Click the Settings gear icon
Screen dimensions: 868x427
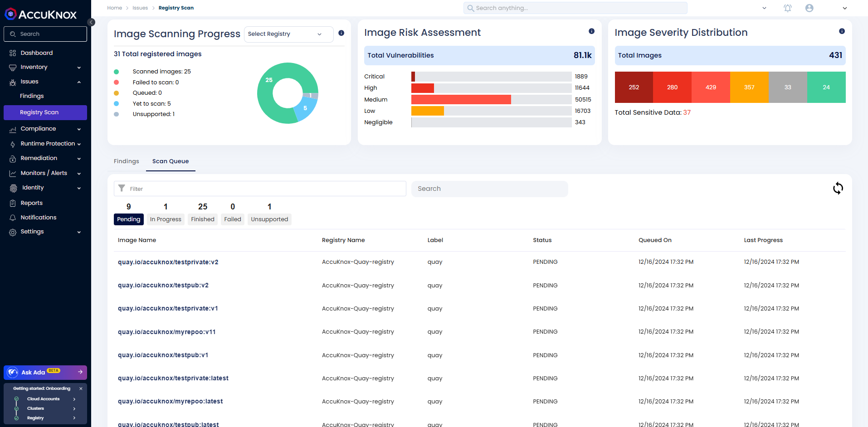tap(13, 232)
